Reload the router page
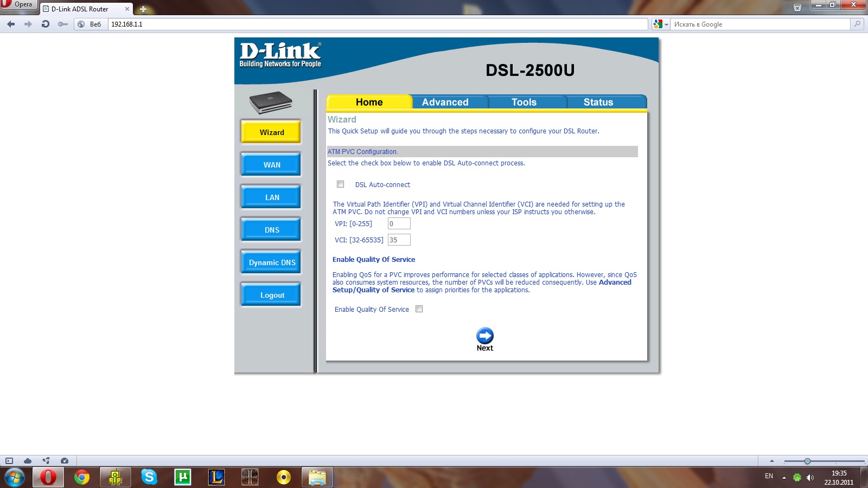 [x=46, y=24]
